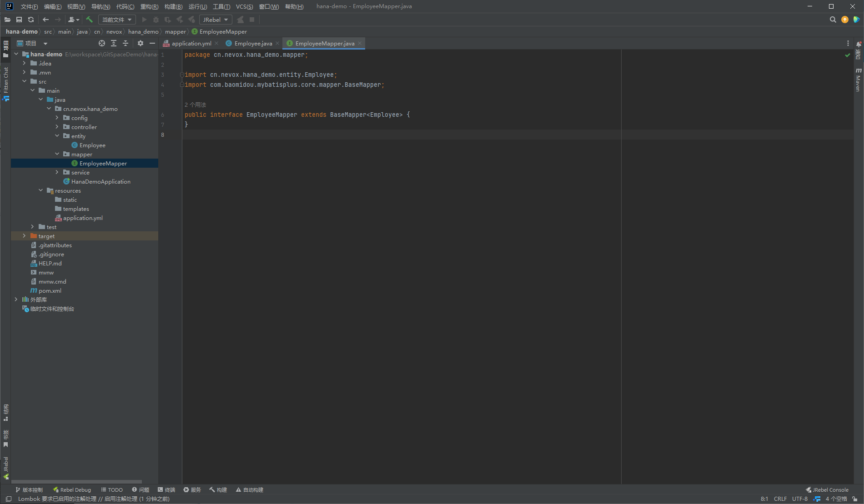Expand the .idea folder

coord(24,63)
